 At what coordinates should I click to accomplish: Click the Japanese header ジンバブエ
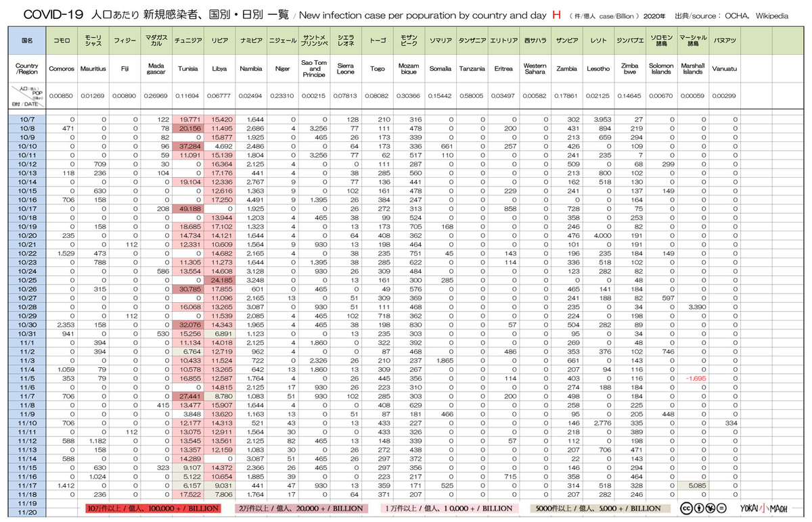pyautogui.click(x=630, y=41)
